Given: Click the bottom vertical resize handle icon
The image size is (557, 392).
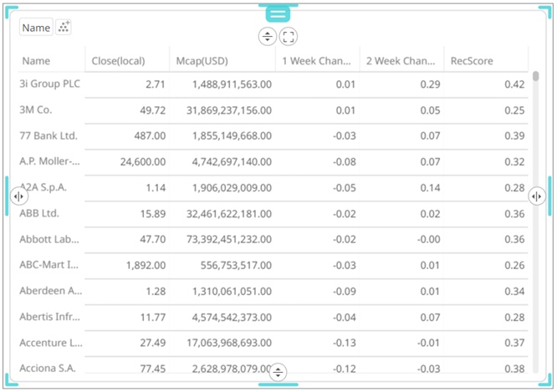Looking at the screenshot, I should pos(278,372).
